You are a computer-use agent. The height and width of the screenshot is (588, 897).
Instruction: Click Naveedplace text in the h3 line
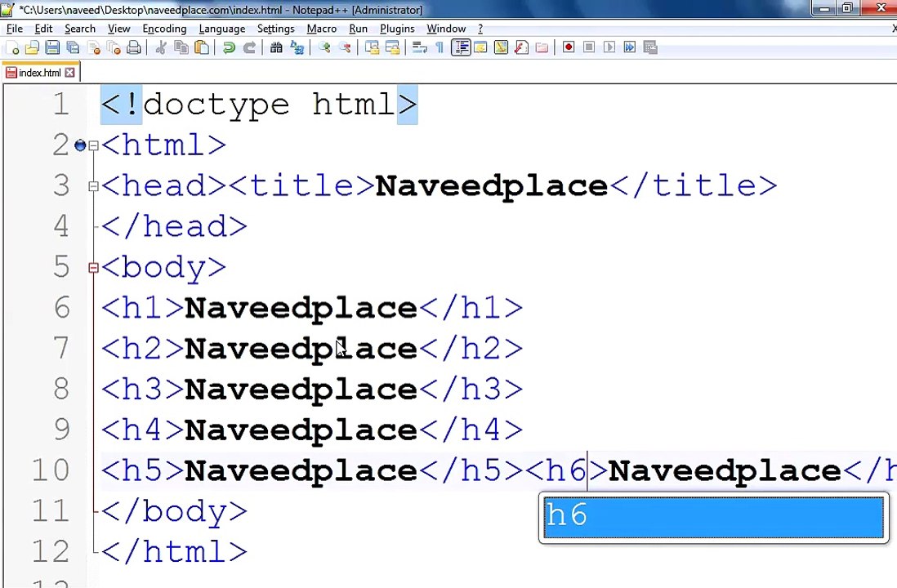point(301,390)
